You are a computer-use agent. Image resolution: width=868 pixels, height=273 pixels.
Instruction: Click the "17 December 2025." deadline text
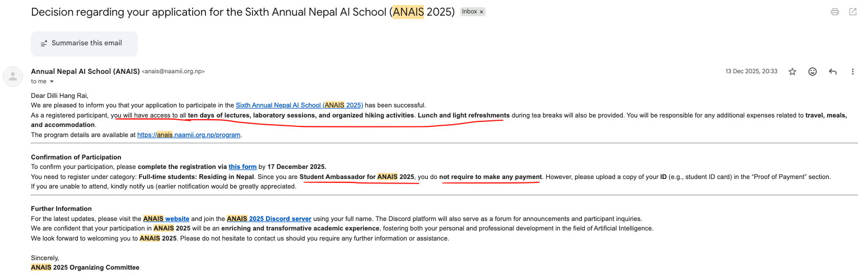click(x=297, y=167)
